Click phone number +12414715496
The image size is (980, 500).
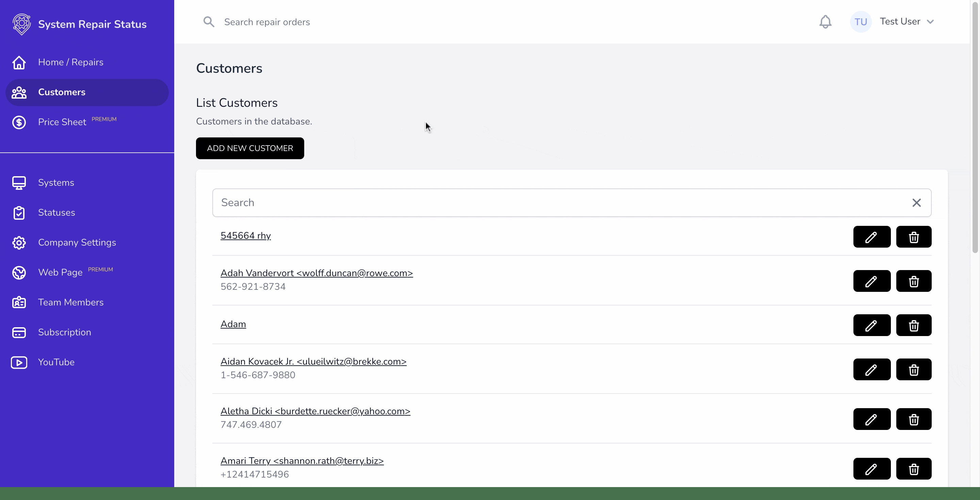coord(255,474)
